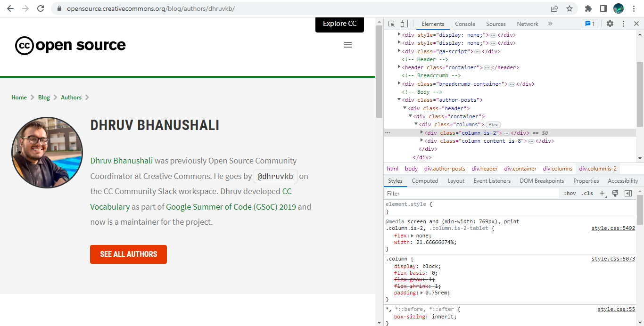Switch to the Console tab

click(465, 24)
